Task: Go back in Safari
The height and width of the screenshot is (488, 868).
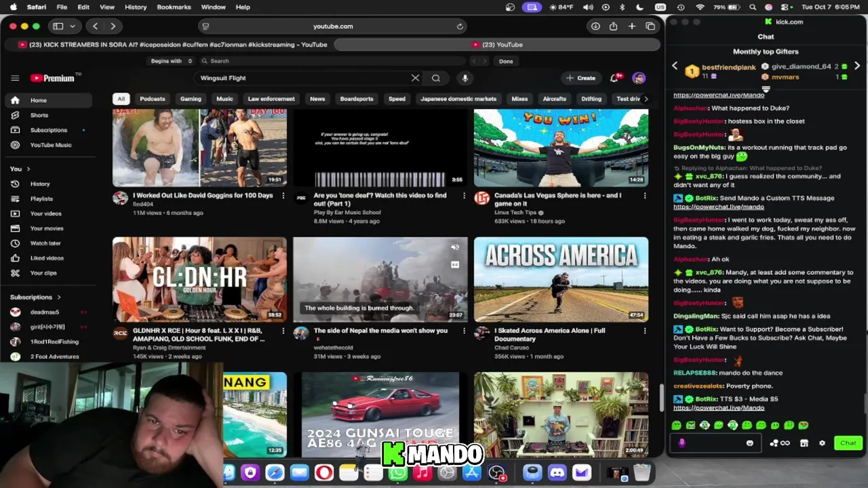Action: pyautogui.click(x=95, y=26)
